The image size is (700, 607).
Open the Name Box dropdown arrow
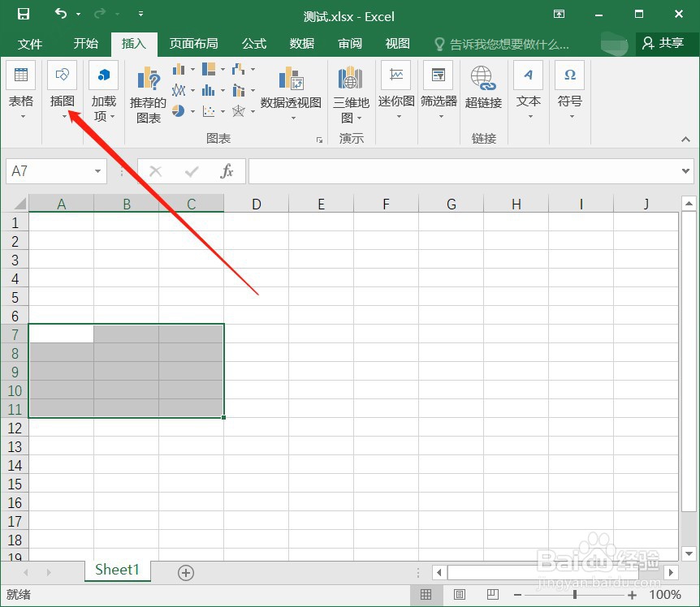tap(97, 171)
